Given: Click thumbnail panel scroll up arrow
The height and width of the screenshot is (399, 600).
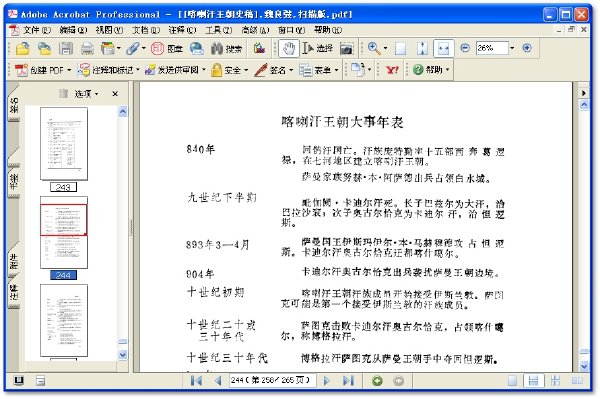Looking at the screenshot, I should [122, 111].
